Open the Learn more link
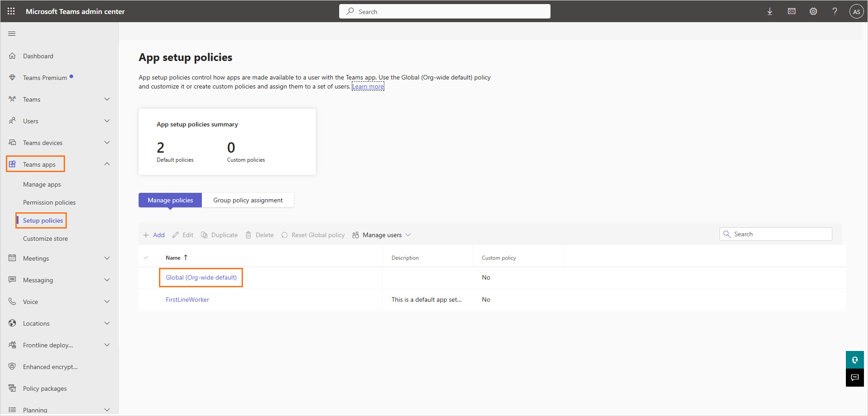The image size is (868, 416). point(368,86)
